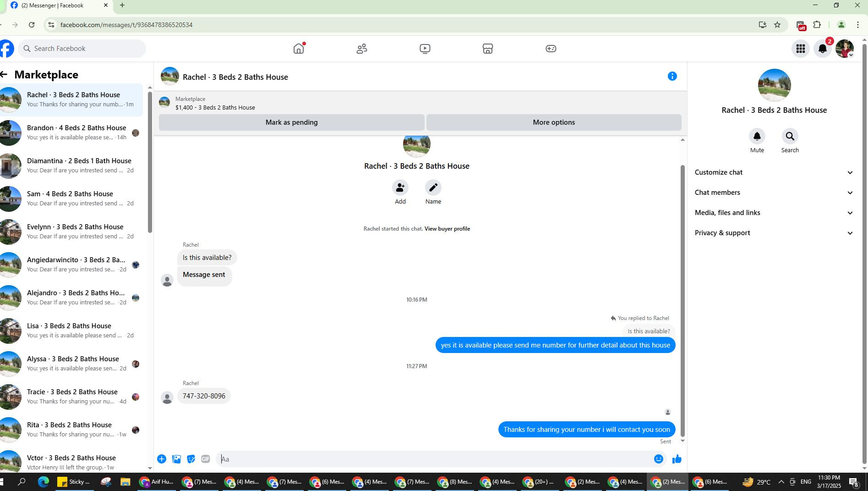Open conversation information icon
The image size is (868, 491).
click(x=672, y=77)
